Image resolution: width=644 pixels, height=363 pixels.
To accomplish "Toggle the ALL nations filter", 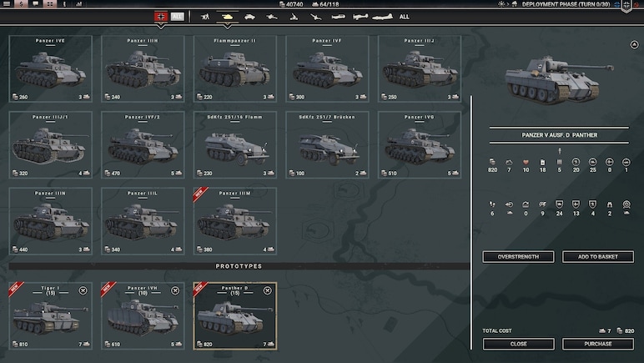I will point(177,17).
